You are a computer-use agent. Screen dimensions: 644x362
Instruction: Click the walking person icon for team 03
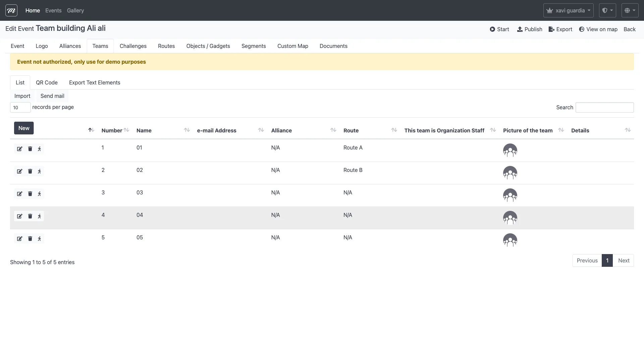pos(39,194)
